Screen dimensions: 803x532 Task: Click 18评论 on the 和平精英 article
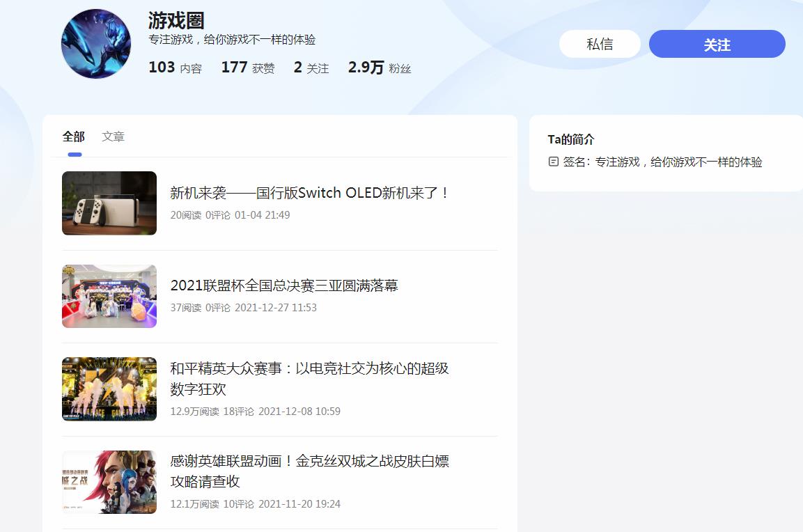(x=239, y=411)
